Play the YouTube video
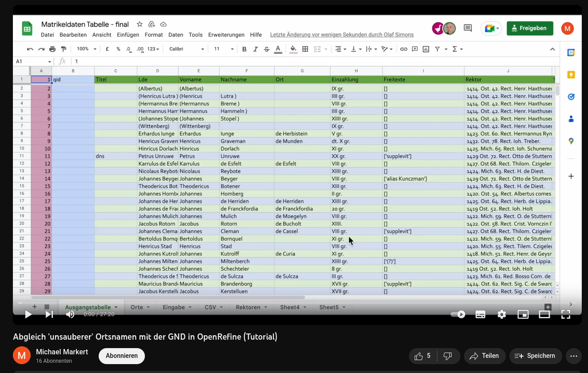This screenshot has height=373, width=588. coord(28,314)
